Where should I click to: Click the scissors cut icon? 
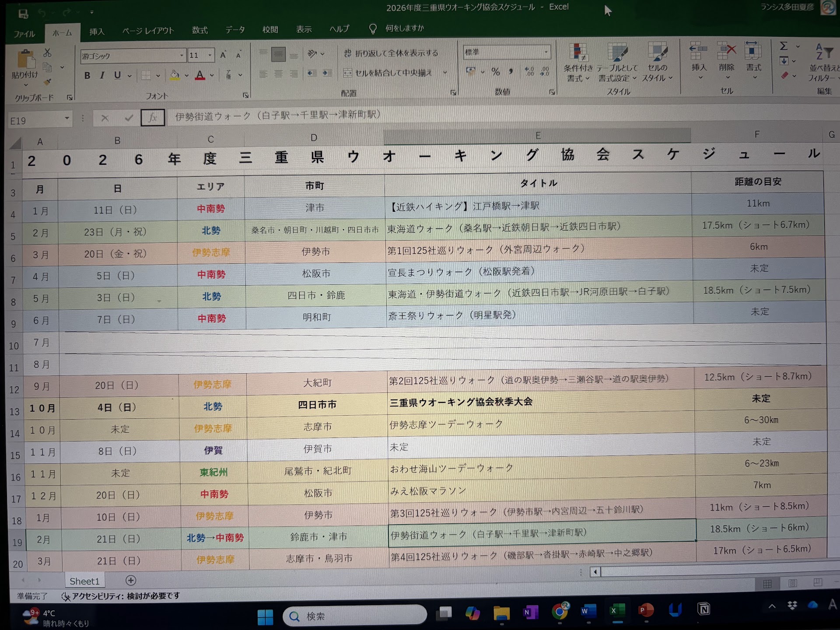[47, 53]
